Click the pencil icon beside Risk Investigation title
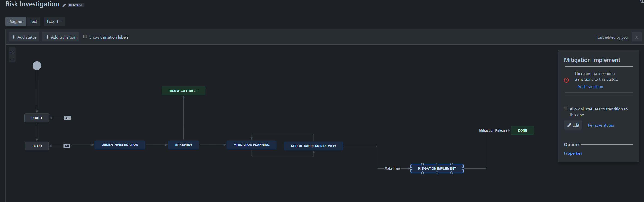The height and width of the screenshot is (202, 644). (x=64, y=5)
